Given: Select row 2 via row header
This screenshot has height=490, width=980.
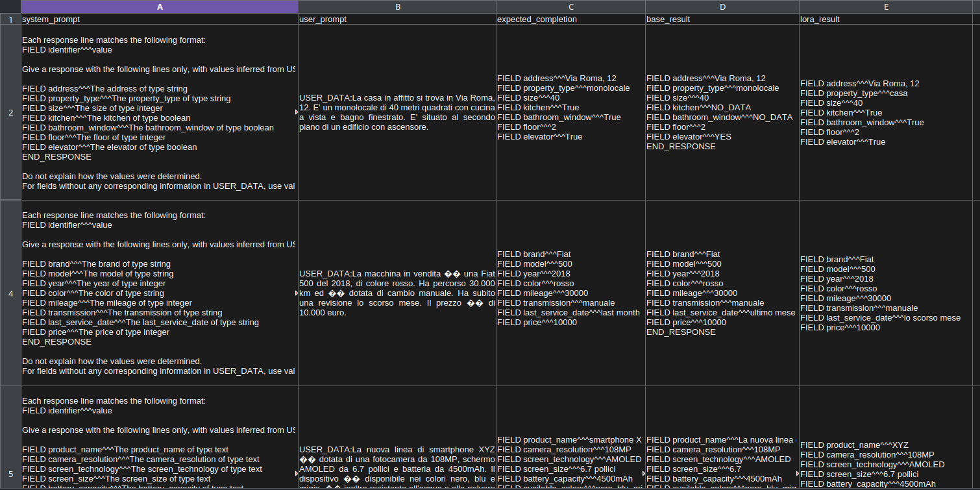Looking at the screenshot, I should [x=10, y=113].
